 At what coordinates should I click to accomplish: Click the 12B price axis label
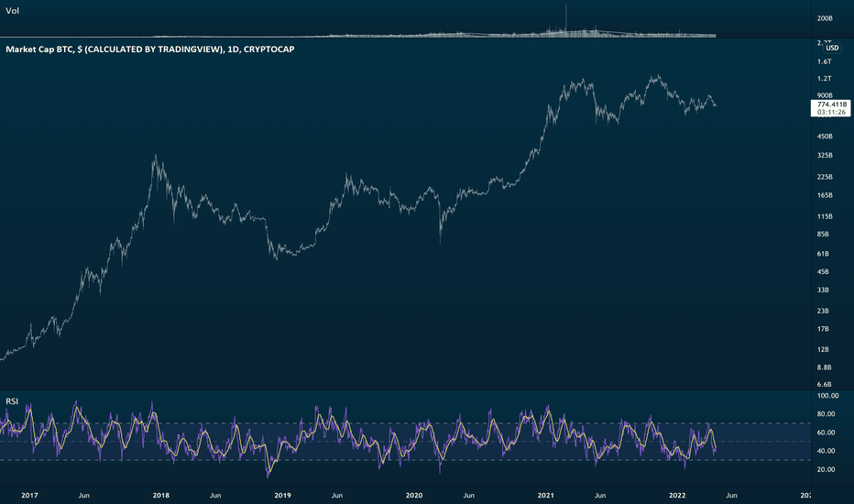point(823,349)
